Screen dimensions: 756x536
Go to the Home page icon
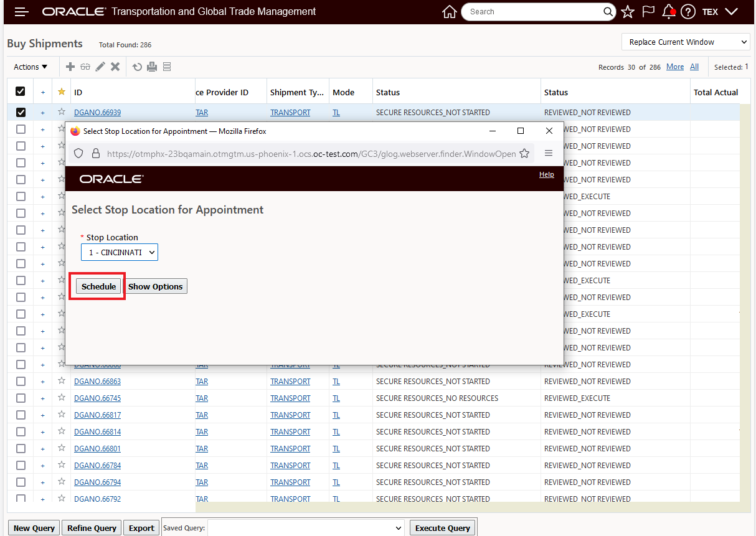click(x=449, y=12)
